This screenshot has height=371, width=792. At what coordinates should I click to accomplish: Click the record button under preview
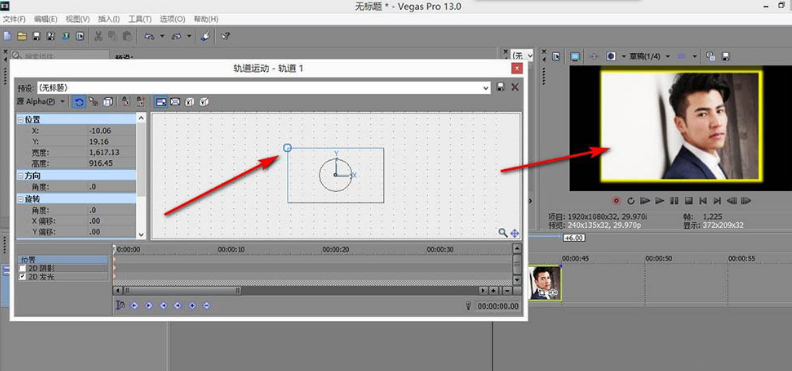(x=616, y=200)
